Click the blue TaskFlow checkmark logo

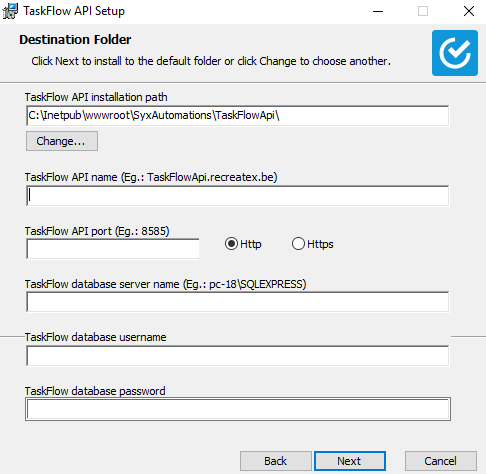[455, 53]
